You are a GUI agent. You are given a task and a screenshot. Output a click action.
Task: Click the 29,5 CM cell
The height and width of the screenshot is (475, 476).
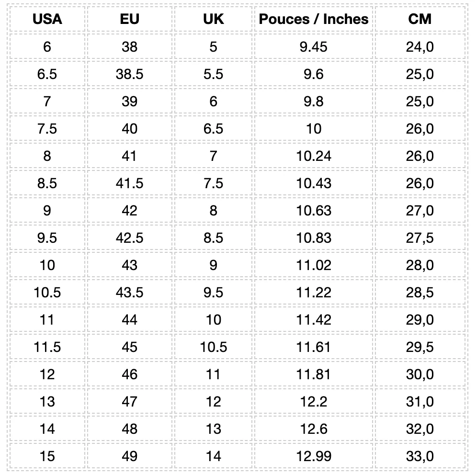point(420,347)
